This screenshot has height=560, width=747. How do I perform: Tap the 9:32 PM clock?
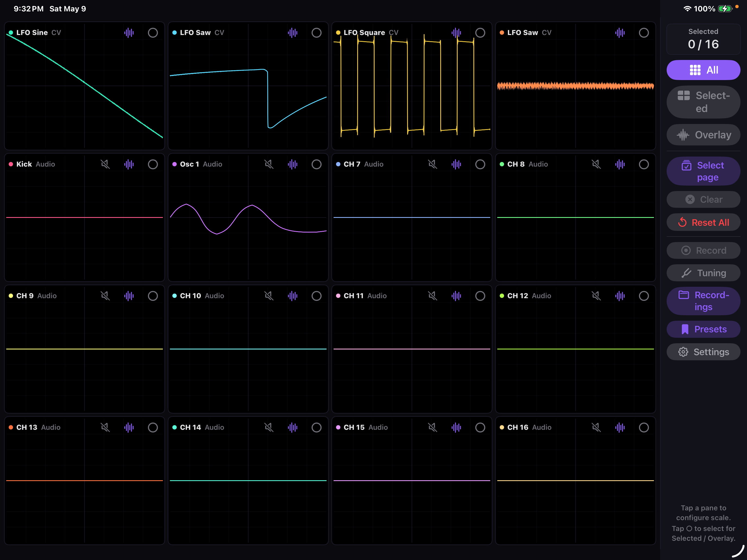click(29, 9)
